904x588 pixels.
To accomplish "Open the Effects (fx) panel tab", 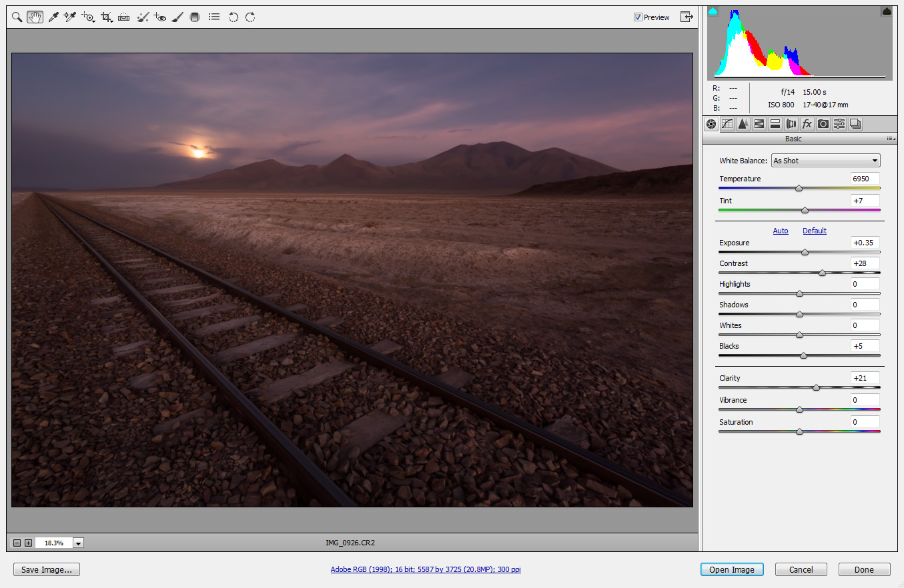I will click(x=807, y=123).
